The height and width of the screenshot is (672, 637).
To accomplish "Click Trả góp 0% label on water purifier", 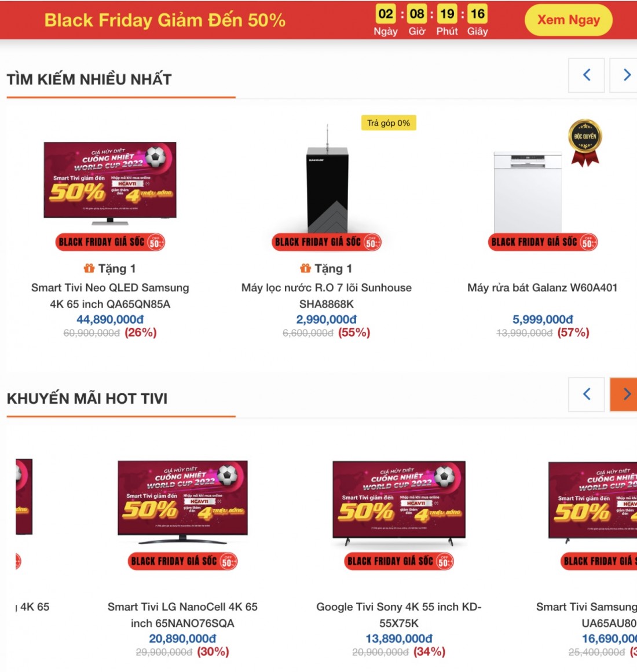I will point(389,123).
